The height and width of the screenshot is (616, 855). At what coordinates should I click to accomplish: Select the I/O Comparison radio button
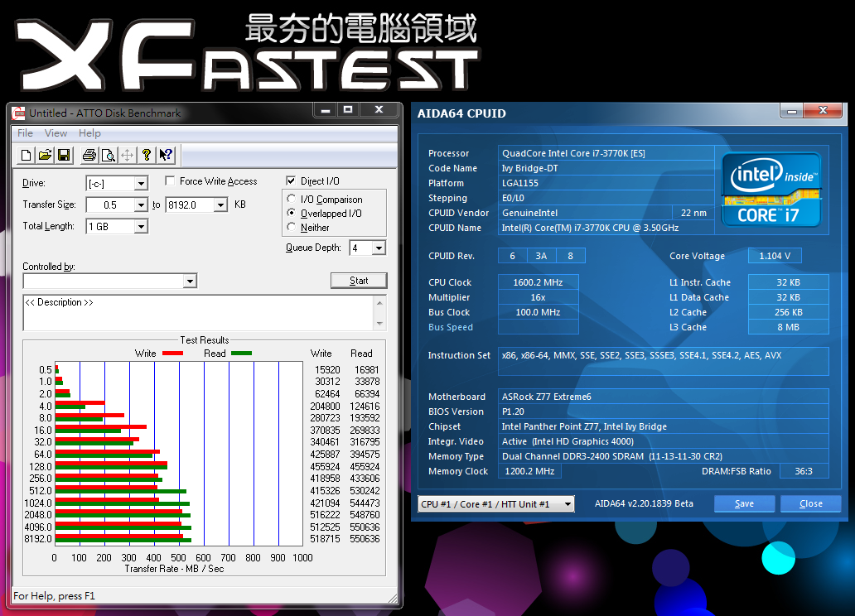click(x=291, y=200)
